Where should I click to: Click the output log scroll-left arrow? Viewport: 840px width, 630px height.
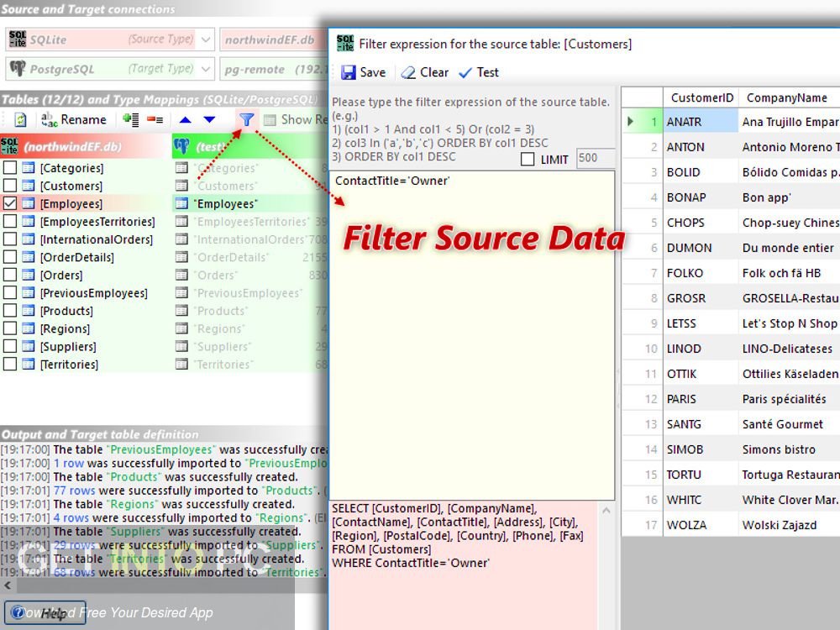point(8,585)
